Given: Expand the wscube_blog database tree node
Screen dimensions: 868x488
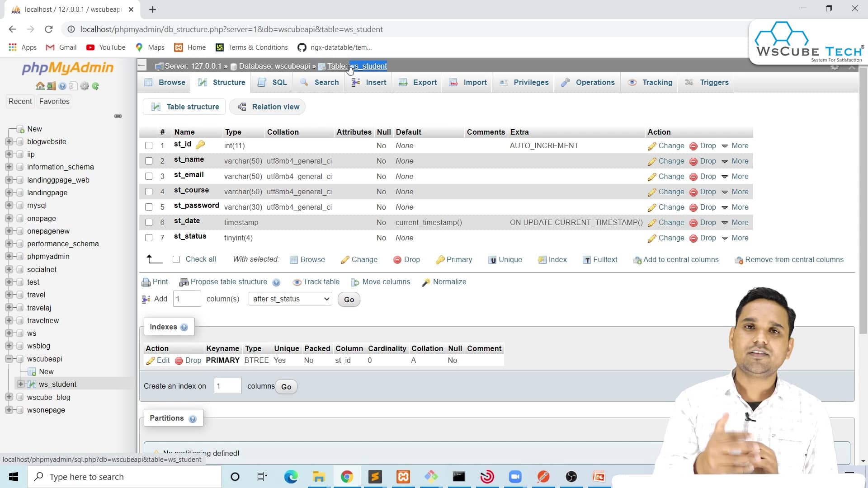Looking at the screenshot, I should click(x=9, y=397).
